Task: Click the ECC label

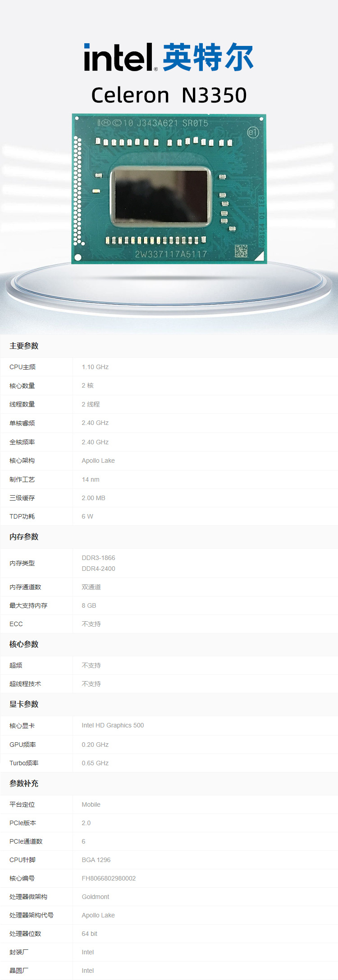Action: 16,624
